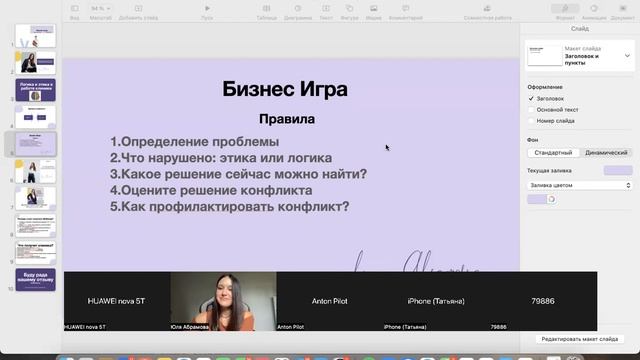
Task: Open Совместная работа collaboration icon
Action: 487,9
